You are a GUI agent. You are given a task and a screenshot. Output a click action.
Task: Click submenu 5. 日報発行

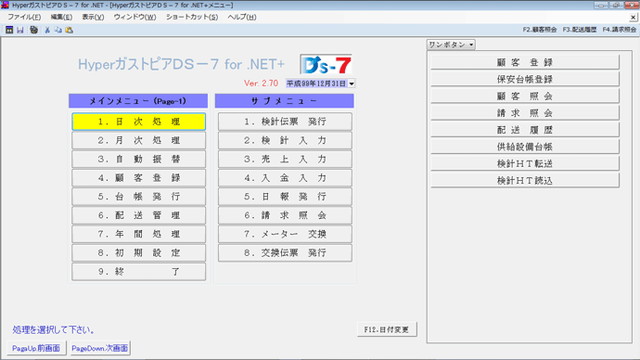(285, 197)
